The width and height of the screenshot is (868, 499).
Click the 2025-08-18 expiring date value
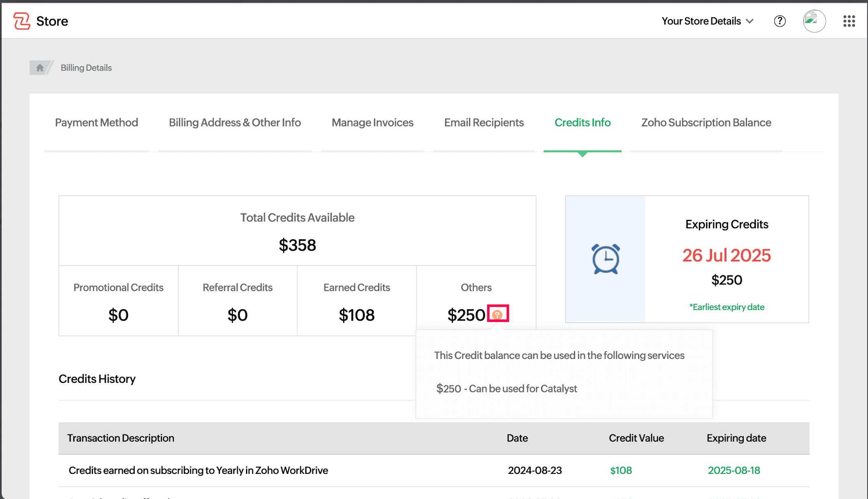[733, 470]
